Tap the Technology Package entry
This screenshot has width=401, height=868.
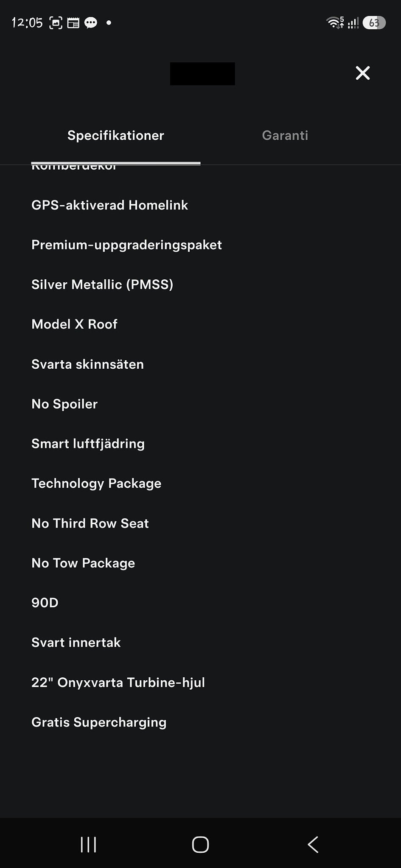(x=96, y=484)
